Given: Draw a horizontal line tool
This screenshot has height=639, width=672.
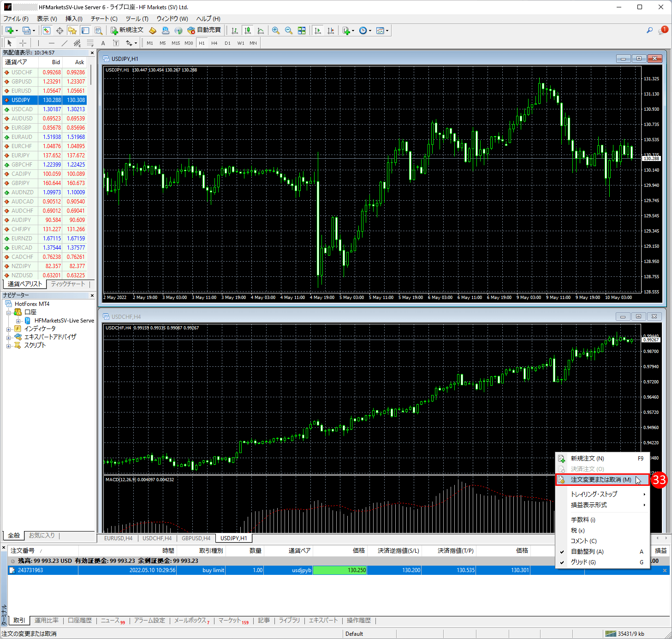Looking at the screenshot, I should point(51,43).
